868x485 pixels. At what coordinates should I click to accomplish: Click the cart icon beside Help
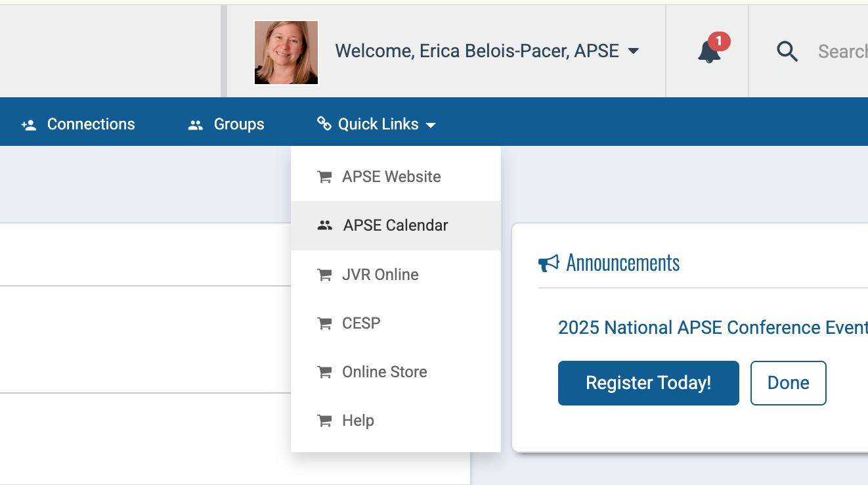click(x=324, y=421)
